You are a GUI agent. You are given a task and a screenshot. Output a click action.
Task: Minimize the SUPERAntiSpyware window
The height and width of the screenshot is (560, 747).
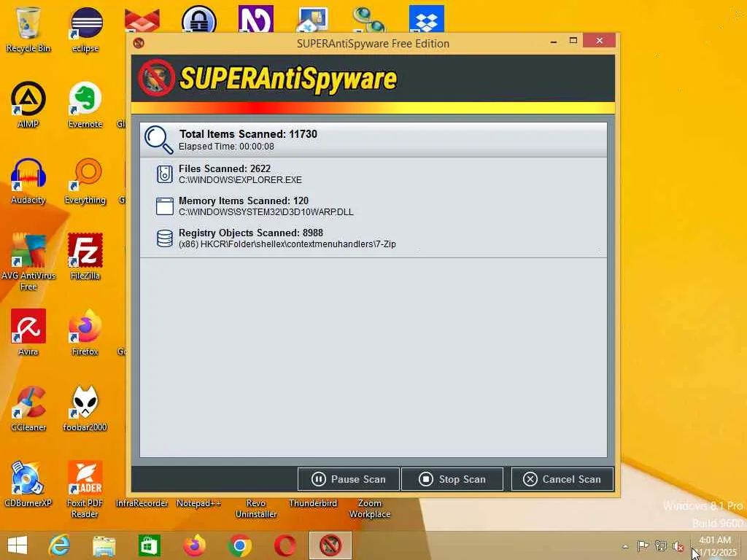[x=554, y=42]
